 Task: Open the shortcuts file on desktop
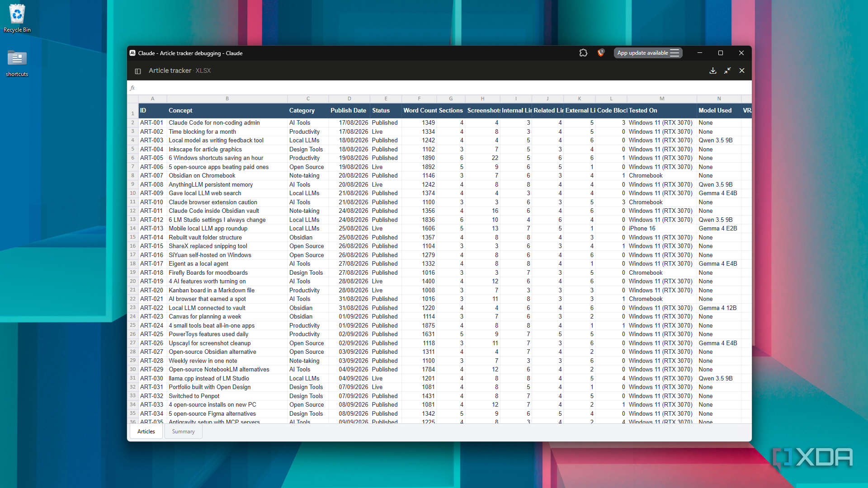(x=17, y=63)
